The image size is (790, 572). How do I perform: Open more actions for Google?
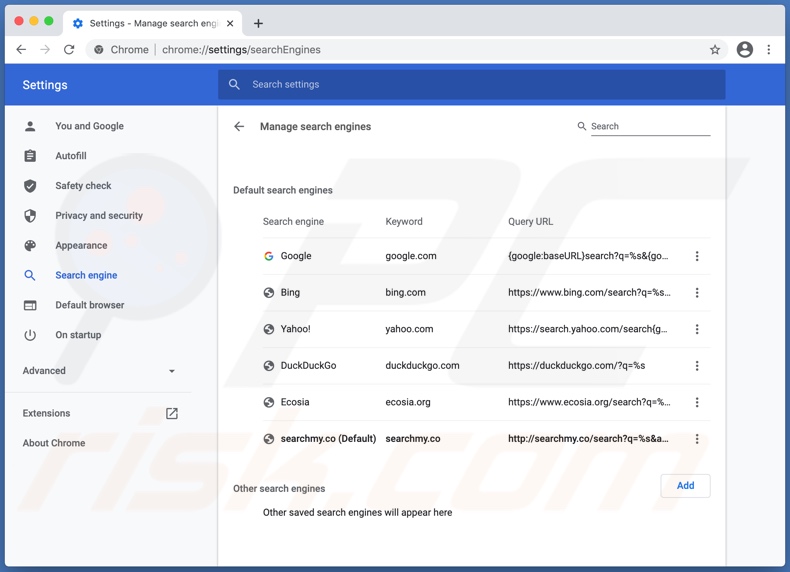pos(697,256)
